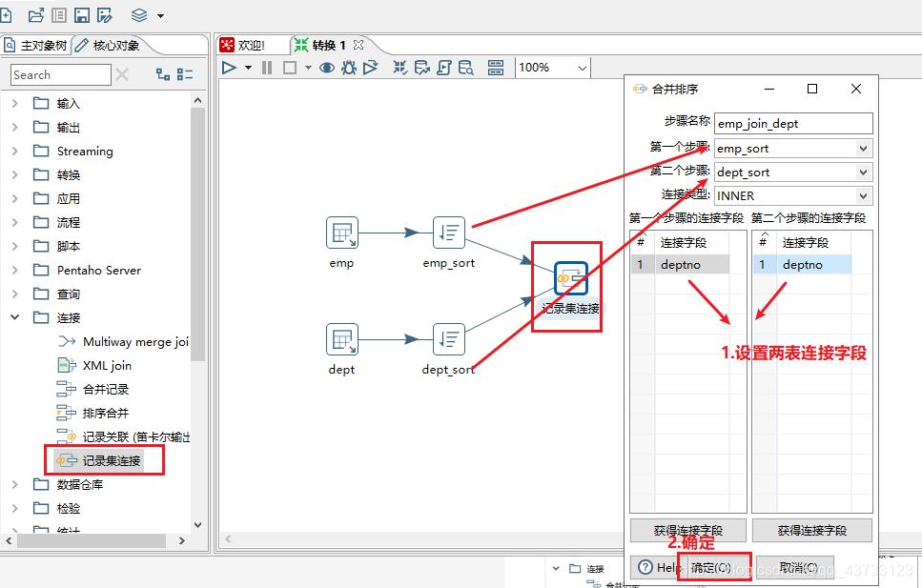
Task: Click the save toolbar icon
Action: (82, 15)
